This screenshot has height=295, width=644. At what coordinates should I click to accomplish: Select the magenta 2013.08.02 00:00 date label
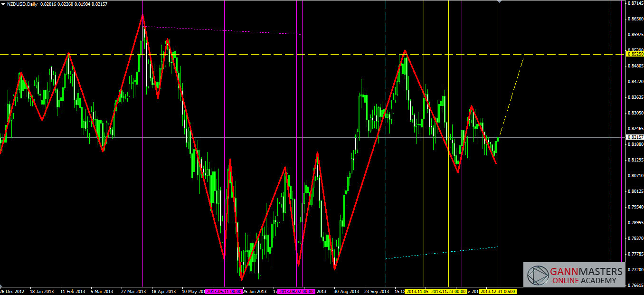(296, 291)
